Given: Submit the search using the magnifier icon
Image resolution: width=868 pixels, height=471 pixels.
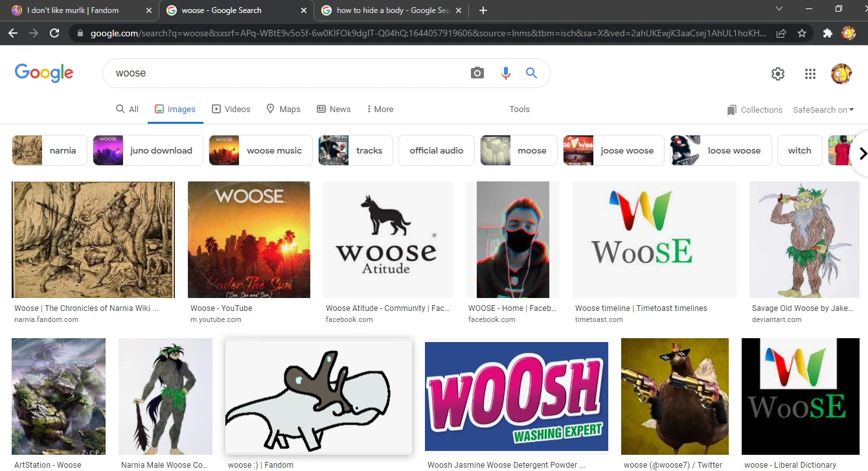Looking at the screenshot, I should [x=531, y=73].
